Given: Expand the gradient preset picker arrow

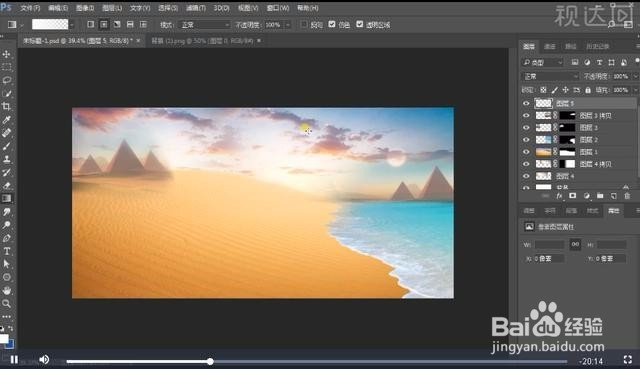Looking at the screenshot, I should click(72, 25).
